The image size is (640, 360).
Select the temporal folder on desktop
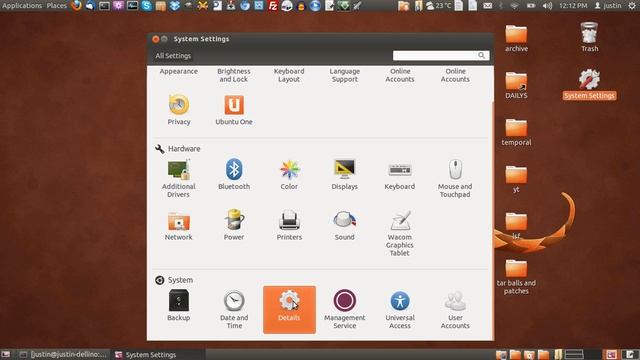tap(516, 132)
